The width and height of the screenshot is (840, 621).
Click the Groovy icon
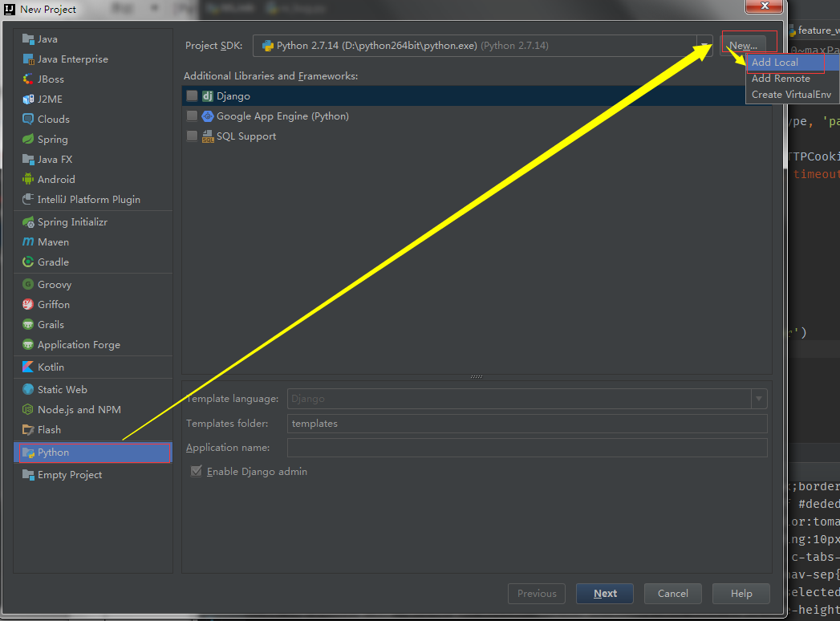pos(28,285)
